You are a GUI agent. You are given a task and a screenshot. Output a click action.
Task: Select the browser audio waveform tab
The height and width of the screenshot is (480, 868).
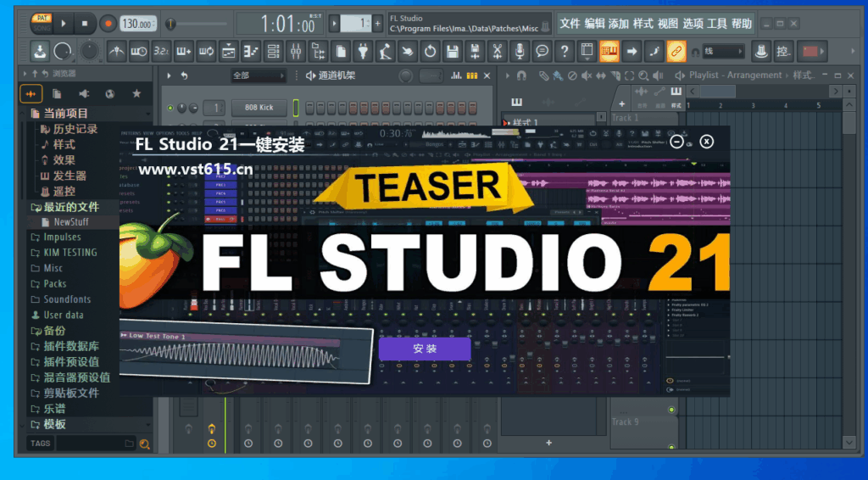click(x=31, y=94)
